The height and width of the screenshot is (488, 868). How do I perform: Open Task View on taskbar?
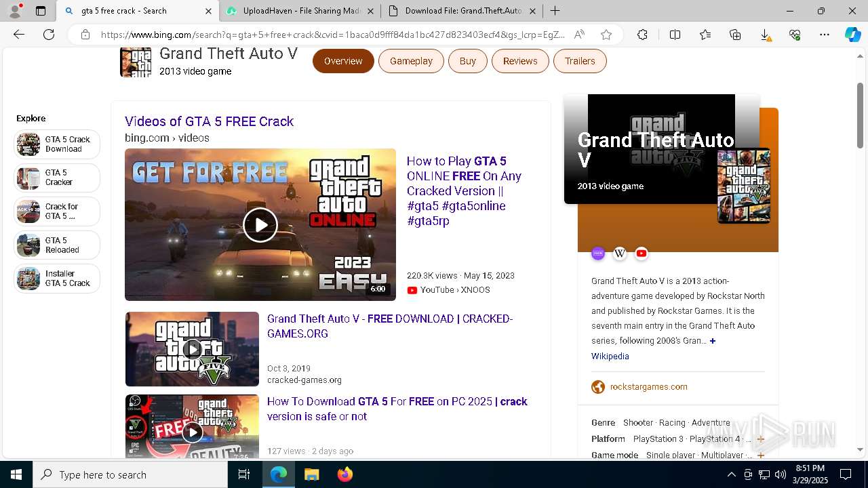coord(244,474)
